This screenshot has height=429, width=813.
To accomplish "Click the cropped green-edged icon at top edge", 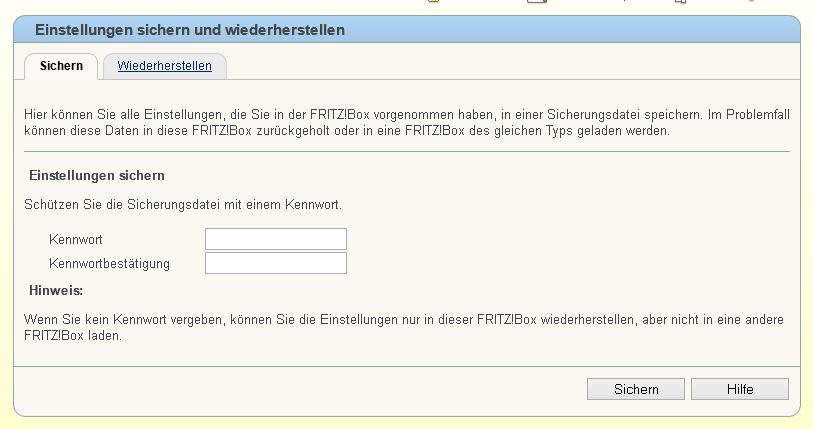I will tap(537, 2).
